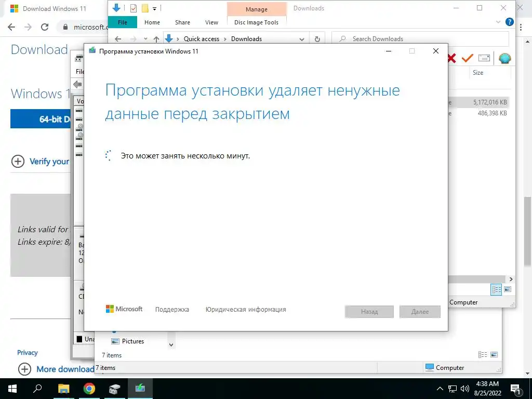
Task: Click the Назад button
Action: (369, 312)
